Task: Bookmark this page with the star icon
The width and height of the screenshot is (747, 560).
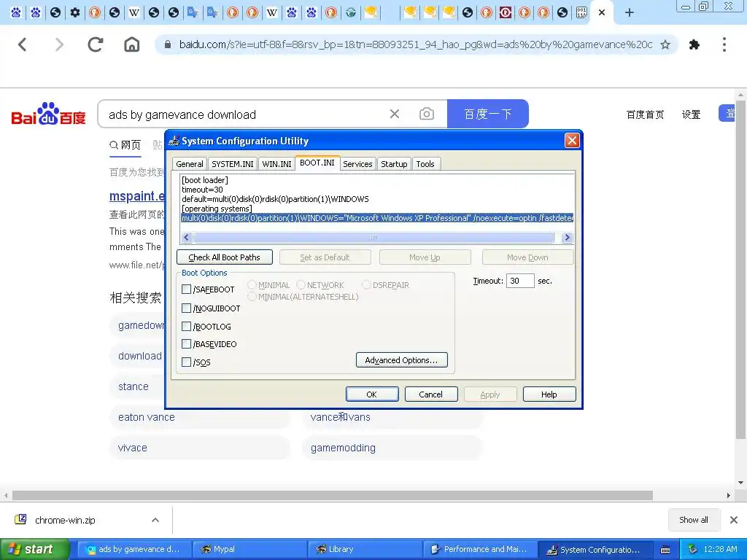Action: (665, 44)
